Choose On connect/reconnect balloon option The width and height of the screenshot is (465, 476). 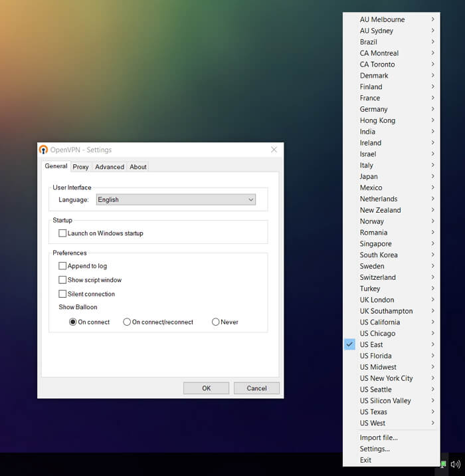click(x=127, y=322)
